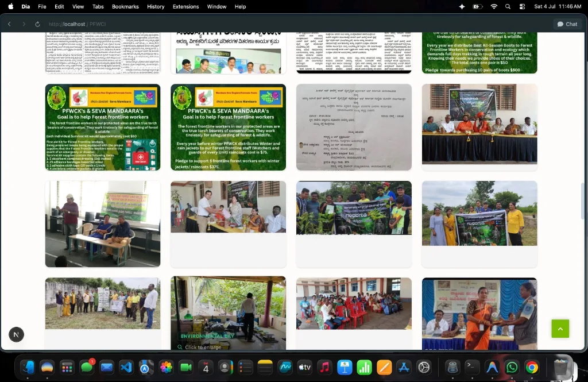This screenshot has width=588, height=382.
Task: Open System Settings from the Dock
Action: click(424, 368)
